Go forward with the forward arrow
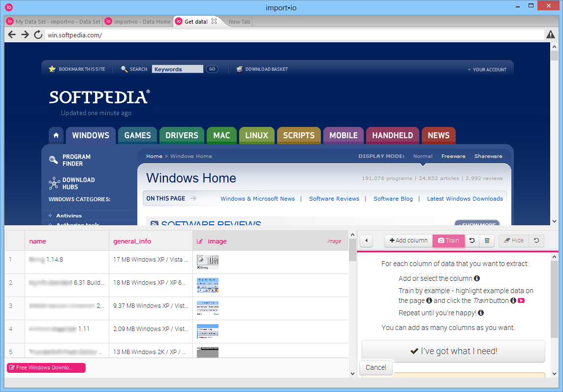 [25, 35]
